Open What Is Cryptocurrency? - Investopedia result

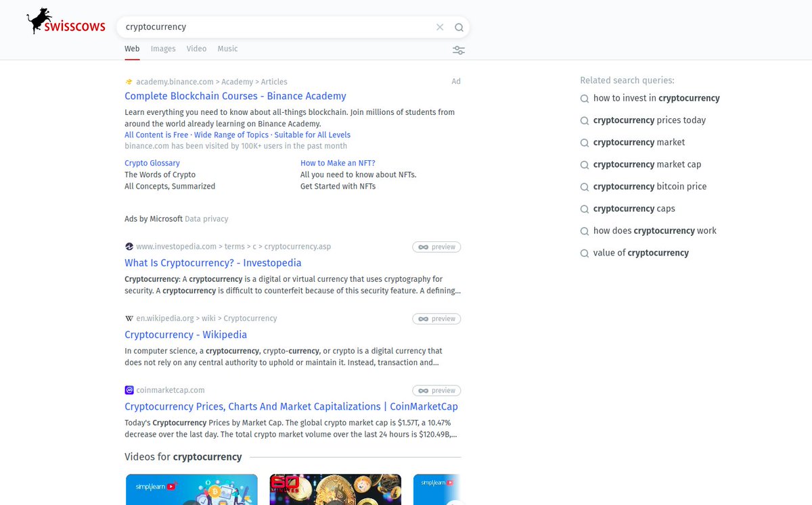(x=213, y=263)
